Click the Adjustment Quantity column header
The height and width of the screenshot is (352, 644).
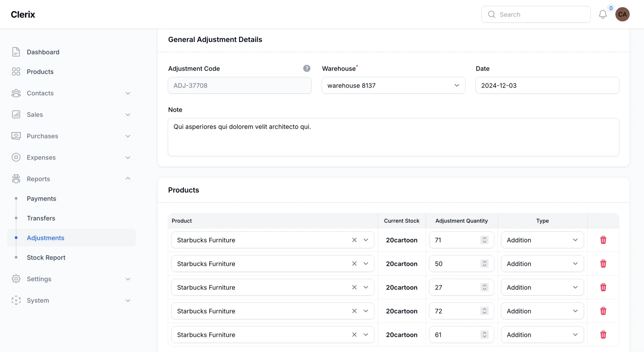point(462,221)
